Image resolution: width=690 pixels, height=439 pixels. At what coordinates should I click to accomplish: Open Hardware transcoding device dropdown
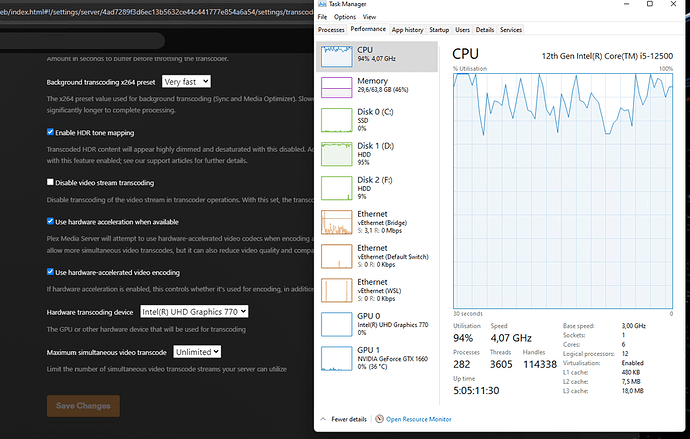coord(194,311)
